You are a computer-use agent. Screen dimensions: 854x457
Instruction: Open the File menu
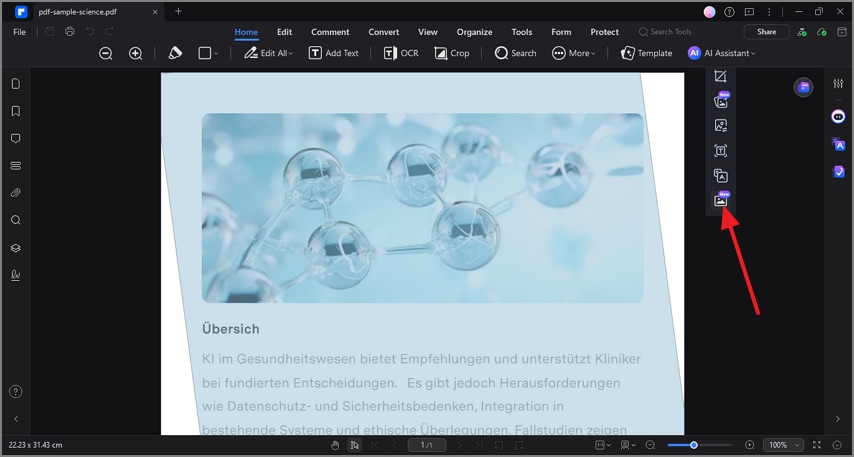point(19,32)
